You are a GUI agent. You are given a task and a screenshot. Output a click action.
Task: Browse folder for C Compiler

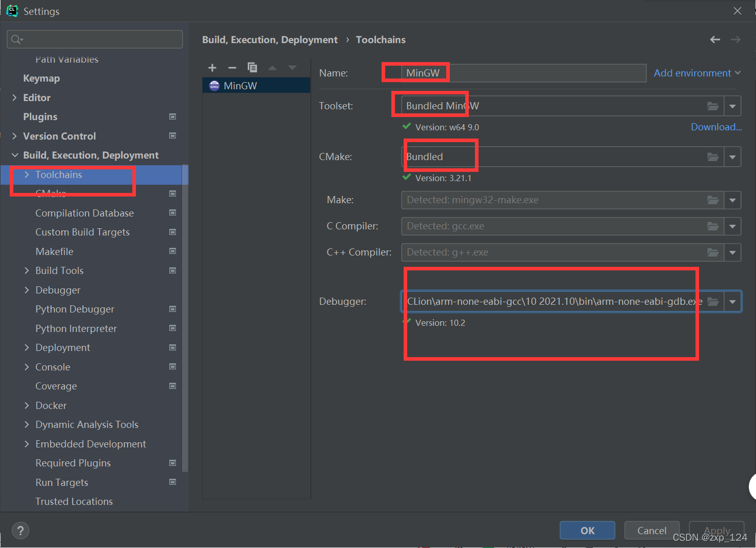[x=713, y=226]
